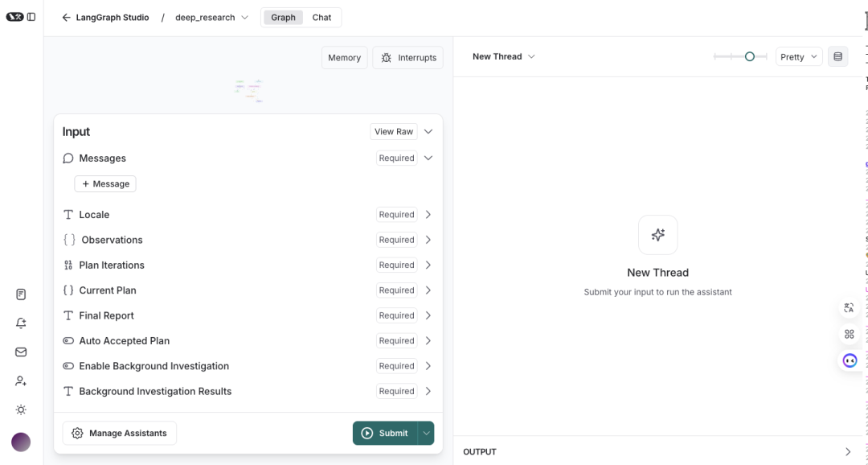This screenshot has height=465, width=868.
Task: Open the user avatar profile
Action: pos(21,442)
